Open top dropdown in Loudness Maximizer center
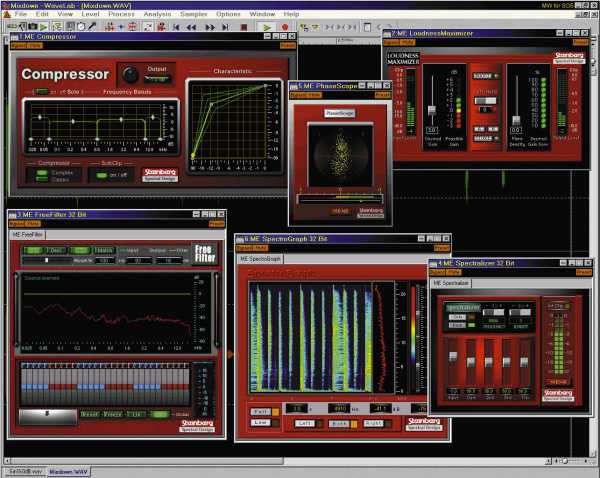 (x=485, y=76)
